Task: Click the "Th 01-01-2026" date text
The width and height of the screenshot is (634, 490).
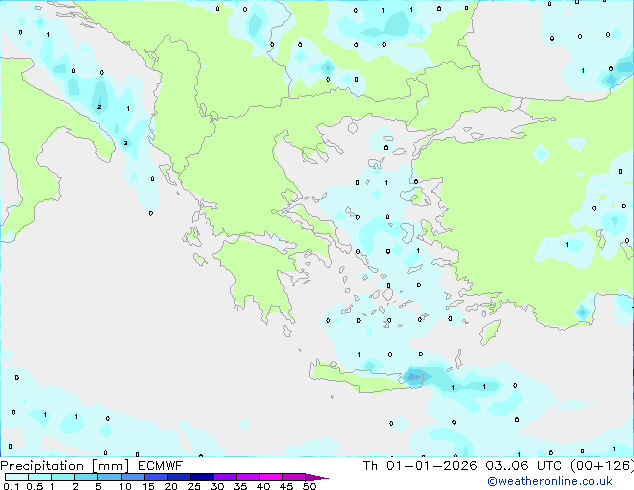Action: pos(420,466)
